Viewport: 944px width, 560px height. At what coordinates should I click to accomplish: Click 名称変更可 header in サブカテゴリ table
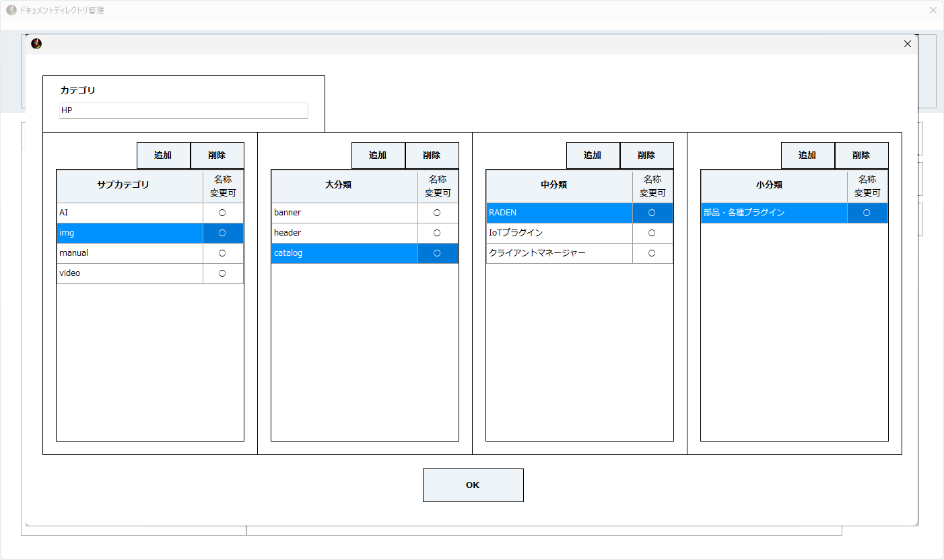pos(223,186)
